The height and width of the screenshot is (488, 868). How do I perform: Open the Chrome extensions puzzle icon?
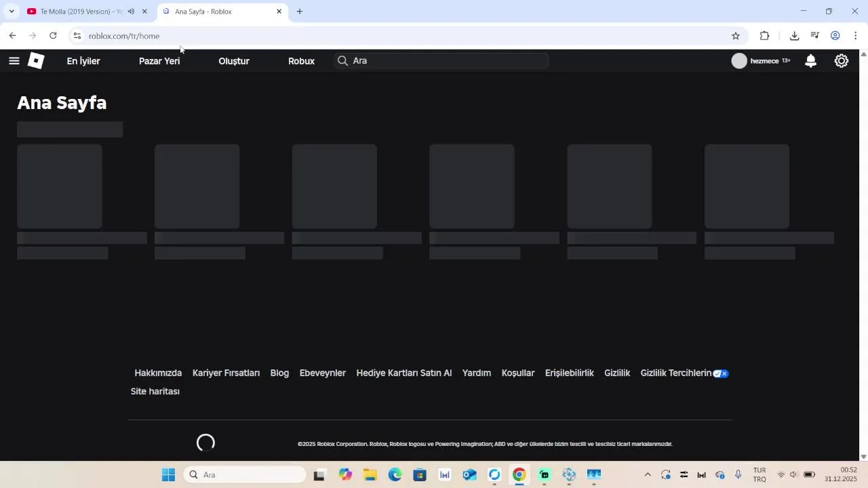point(764,36)
